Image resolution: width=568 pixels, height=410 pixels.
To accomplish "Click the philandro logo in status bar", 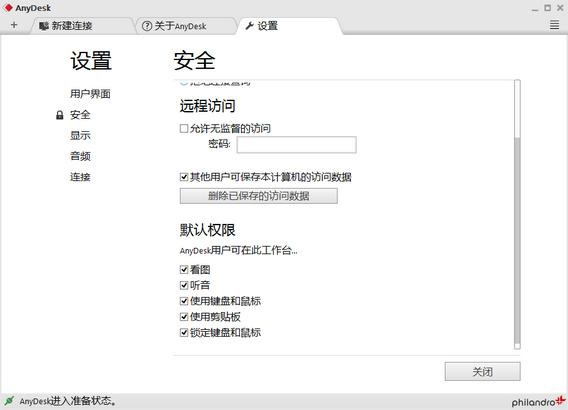I will tap(539, 401).
